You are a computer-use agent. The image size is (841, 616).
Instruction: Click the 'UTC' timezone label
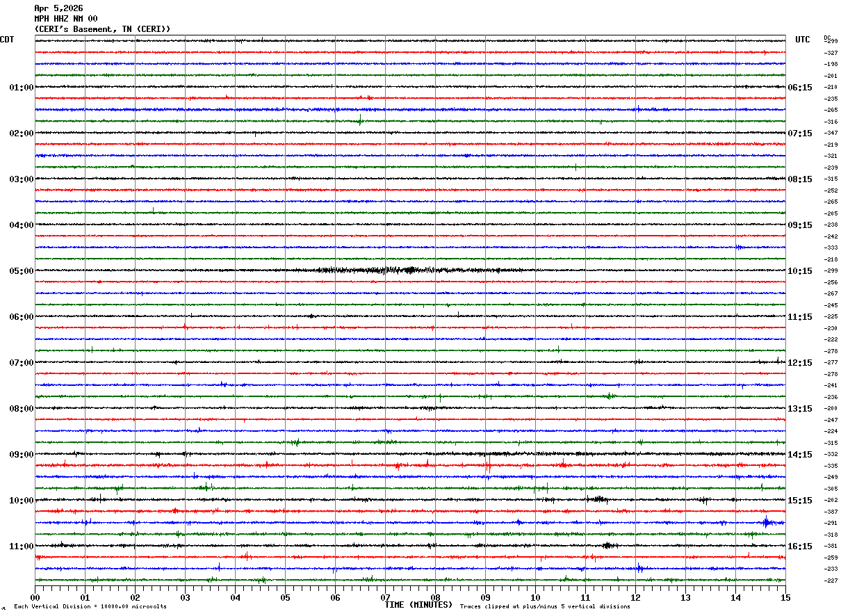(803, 40)
